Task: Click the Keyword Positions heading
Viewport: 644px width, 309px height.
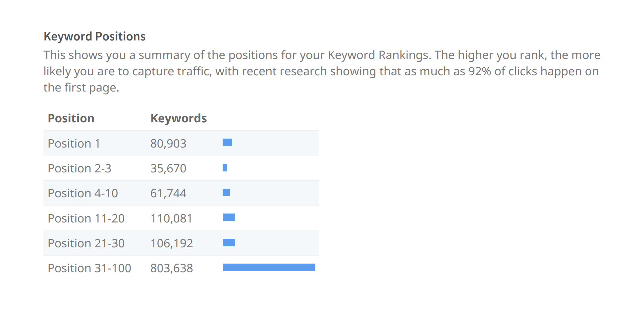Action: 94,36
